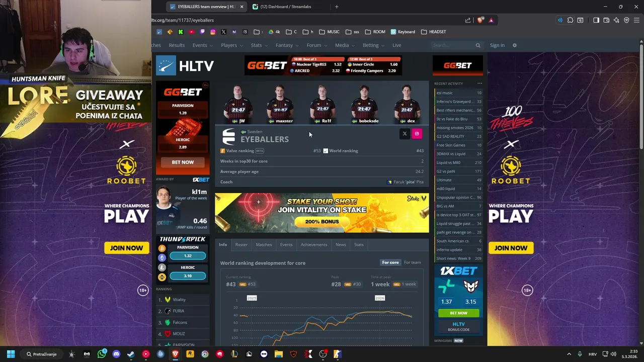644x362 pixels.
Task: Open Instagram bookmark icon in bookmarks bar
Action: pos(213,32)
